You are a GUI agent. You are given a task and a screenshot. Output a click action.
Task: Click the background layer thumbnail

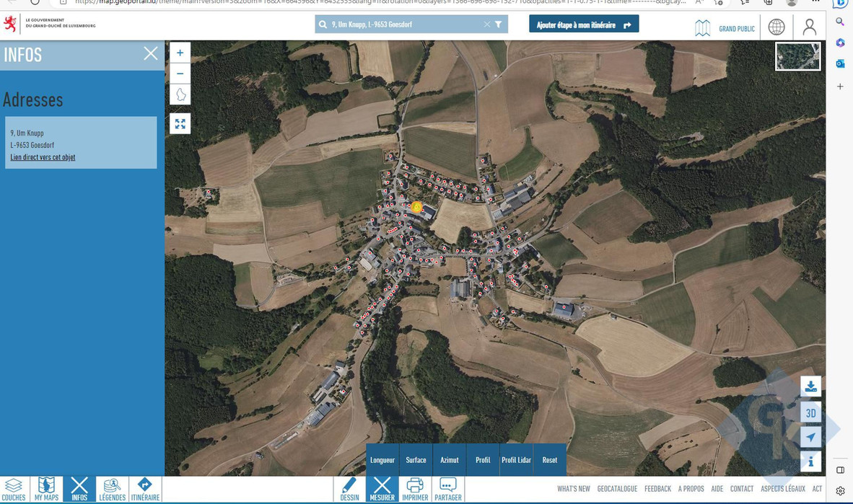click(x=797, y=56)
